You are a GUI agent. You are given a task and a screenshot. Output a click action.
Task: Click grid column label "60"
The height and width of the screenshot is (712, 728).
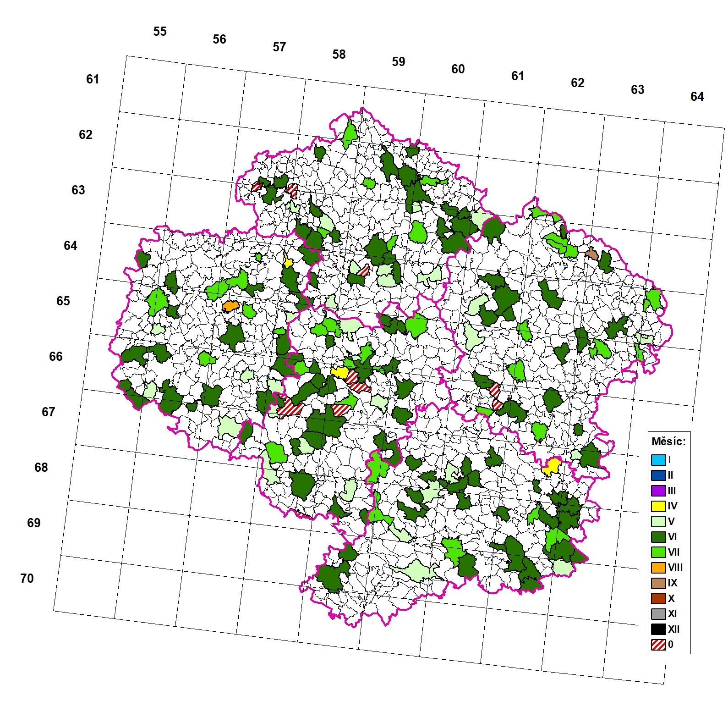(x=458, y=69)
